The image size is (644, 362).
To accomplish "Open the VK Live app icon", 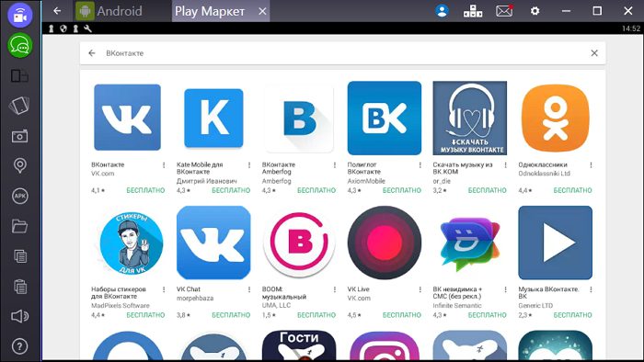I will [x=385, y=243].
